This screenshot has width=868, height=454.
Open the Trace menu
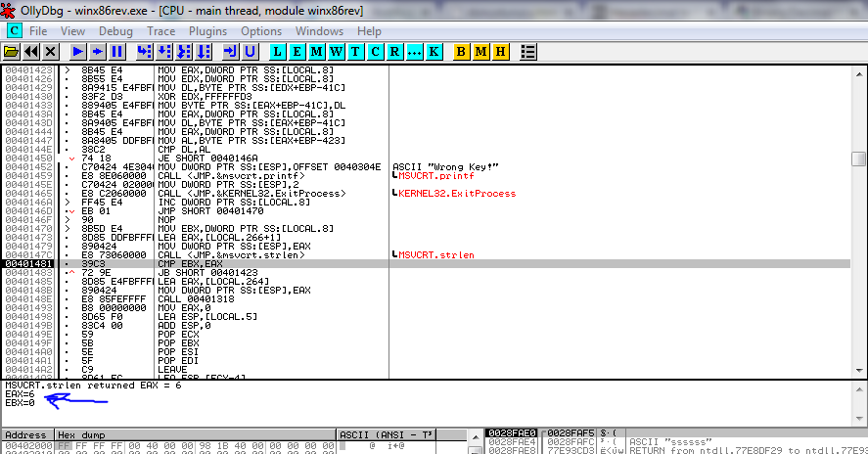[161, 31]
